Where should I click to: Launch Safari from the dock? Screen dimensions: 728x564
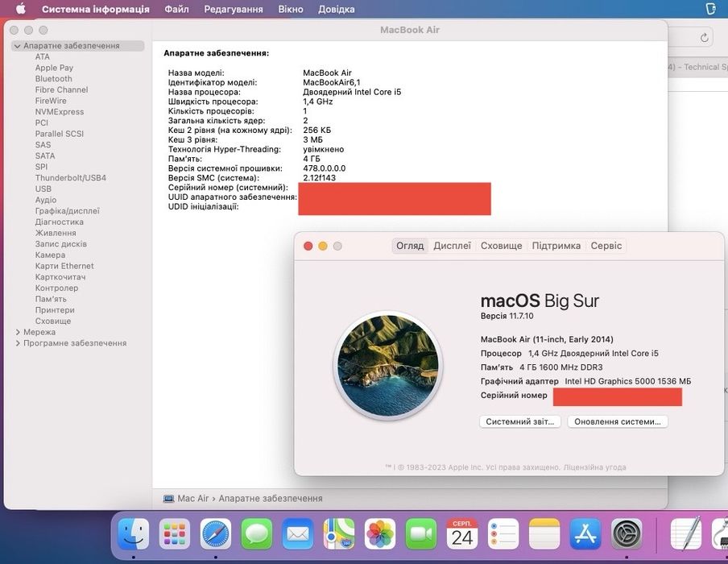(216, 534)
